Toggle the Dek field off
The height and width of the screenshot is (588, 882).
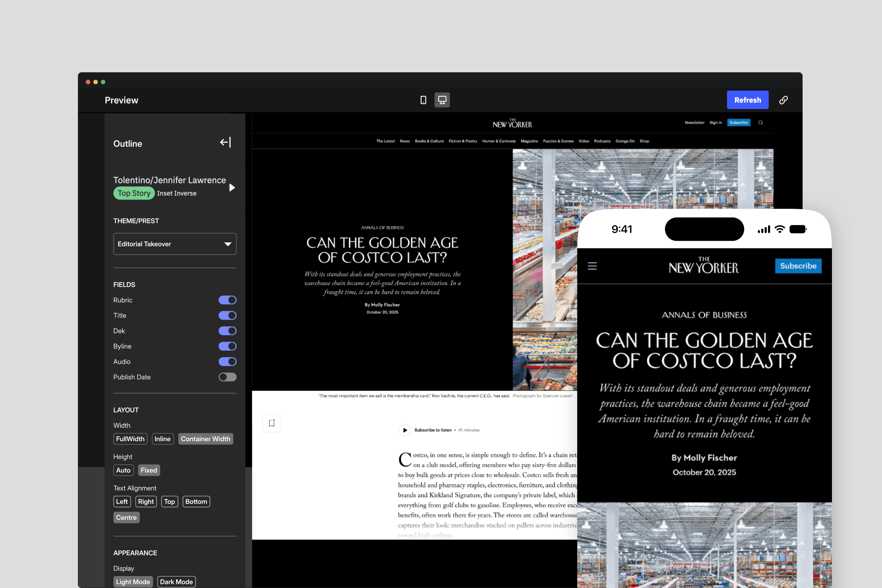228,331
